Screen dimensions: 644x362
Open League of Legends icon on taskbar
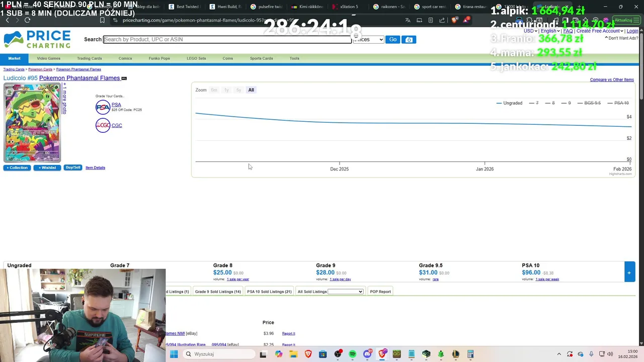pyautogui.click(x=456, y=354)
